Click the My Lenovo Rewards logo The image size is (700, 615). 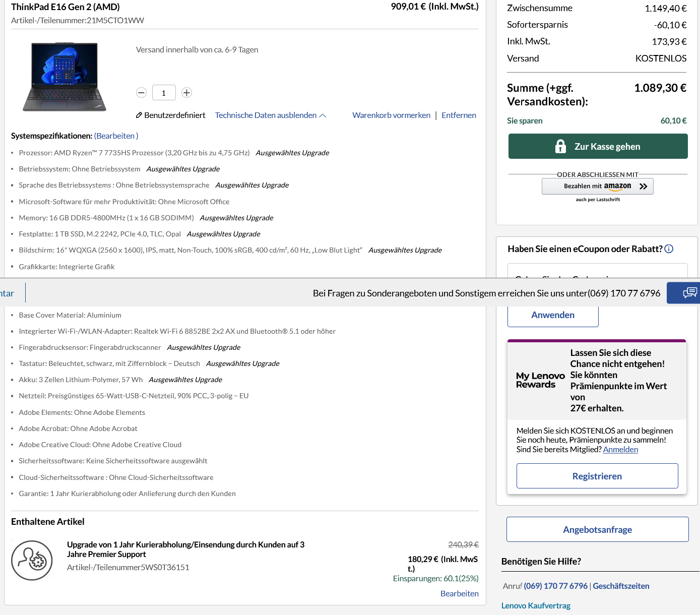click(x=540, y=380)
